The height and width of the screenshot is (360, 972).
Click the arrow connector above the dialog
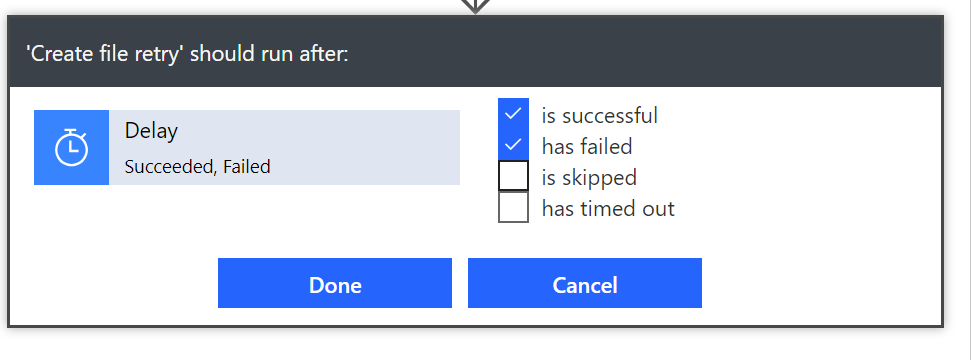click(475, 6)
